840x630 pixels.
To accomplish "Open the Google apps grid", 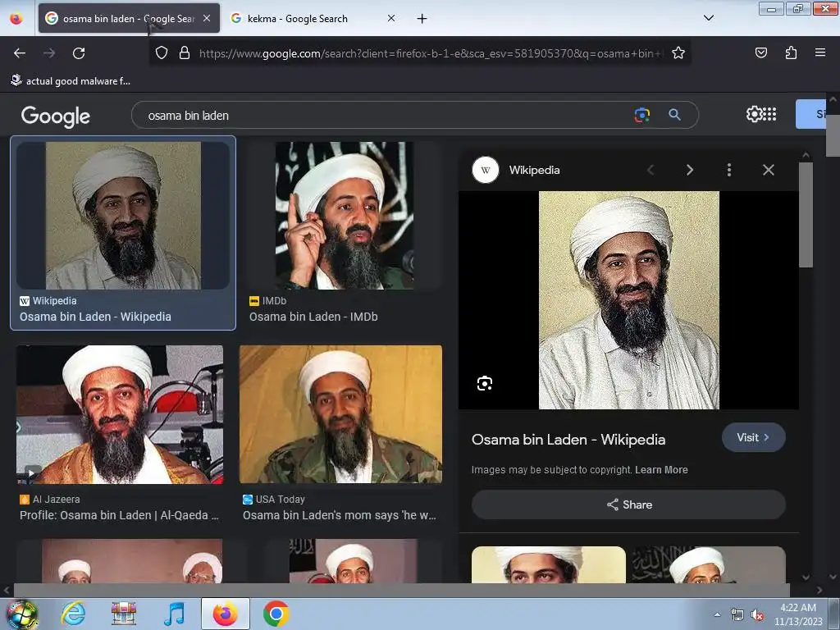I will 769,114.
